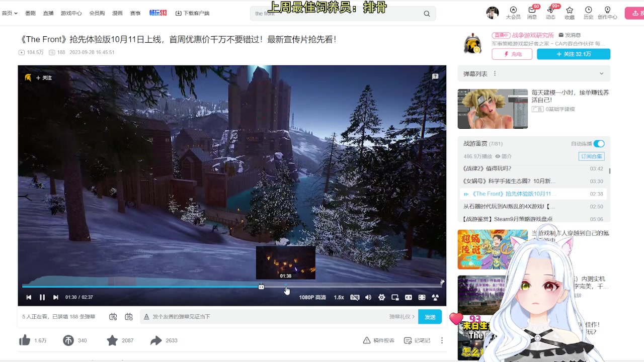Open the 1080P 高清 quality selector

[x=312, y=297]
